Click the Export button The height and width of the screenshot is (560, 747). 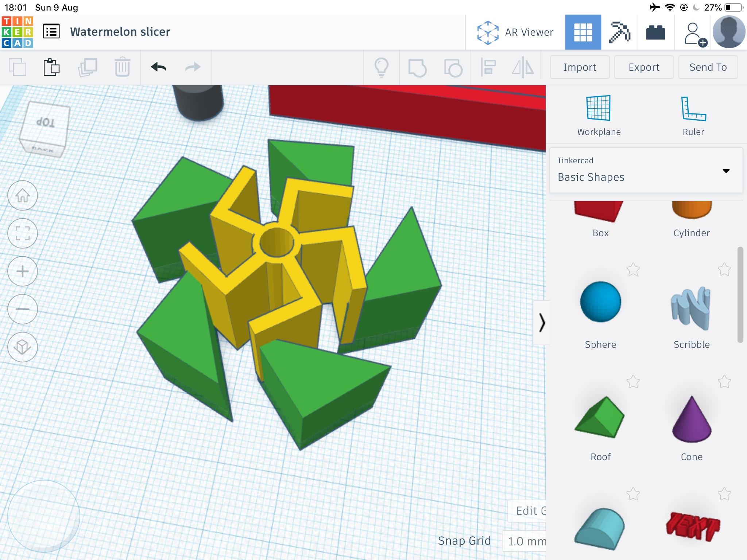644,67
